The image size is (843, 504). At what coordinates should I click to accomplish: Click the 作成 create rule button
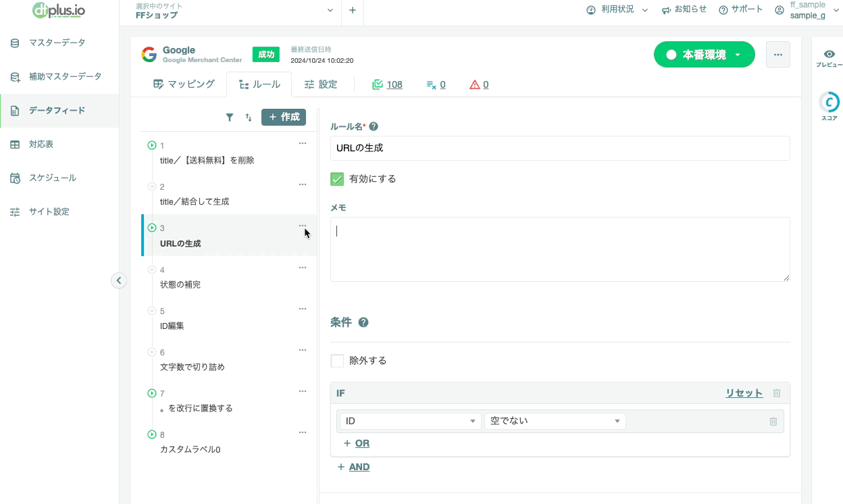click(284, 118)
